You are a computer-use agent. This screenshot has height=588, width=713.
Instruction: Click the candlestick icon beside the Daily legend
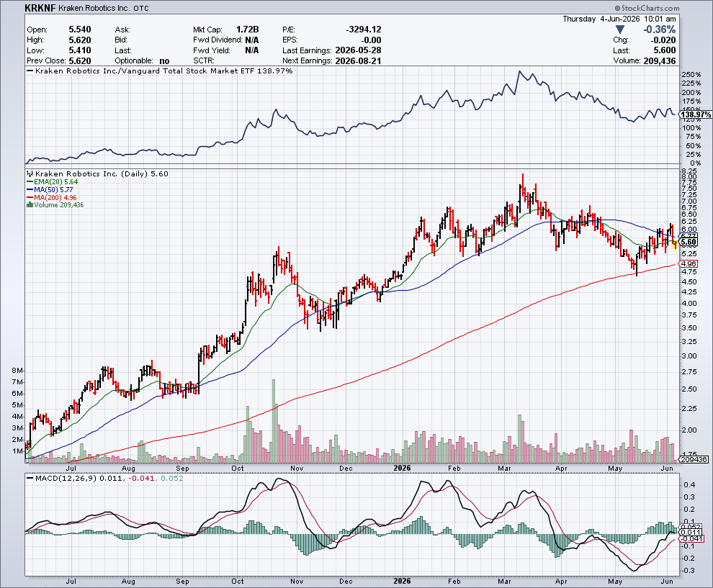30,173
